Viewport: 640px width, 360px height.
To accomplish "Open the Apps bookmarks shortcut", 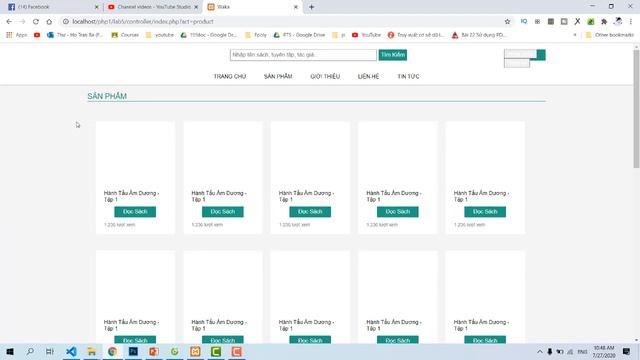I will [x=17, y=35].
